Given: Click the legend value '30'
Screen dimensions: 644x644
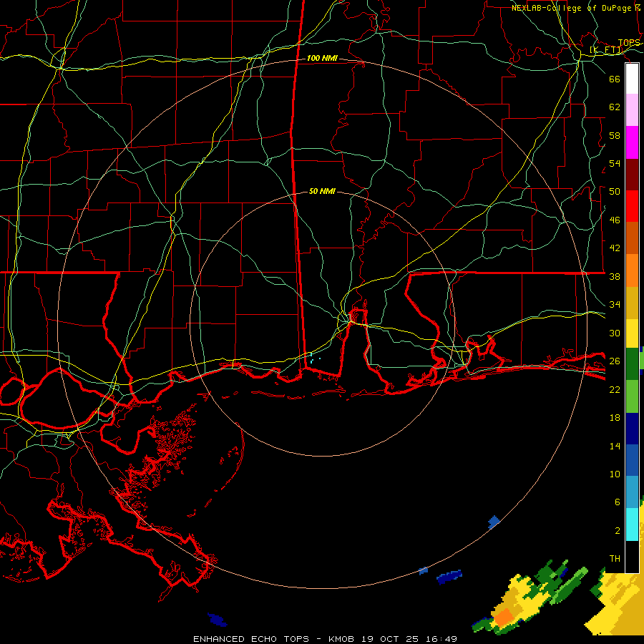Looking at the screenshot, I should coord(615,333).
